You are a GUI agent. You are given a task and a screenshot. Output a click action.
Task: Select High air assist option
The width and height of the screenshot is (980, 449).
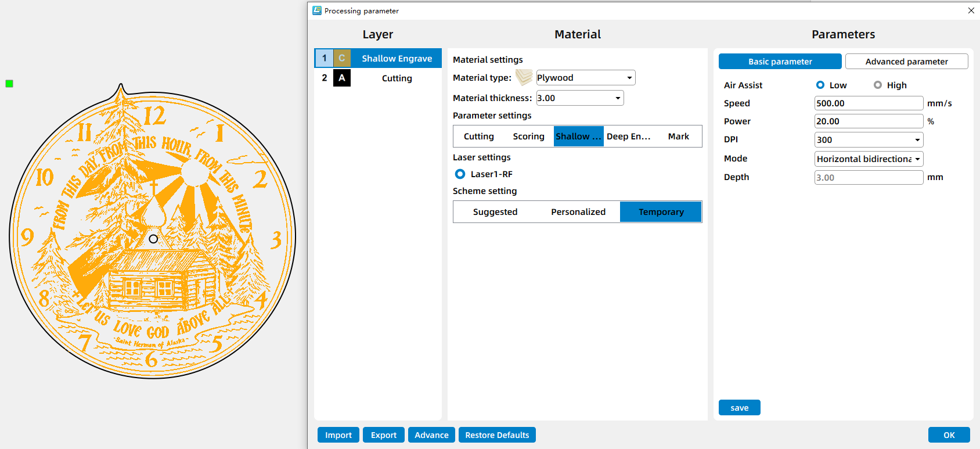click(x=878, y=85)
